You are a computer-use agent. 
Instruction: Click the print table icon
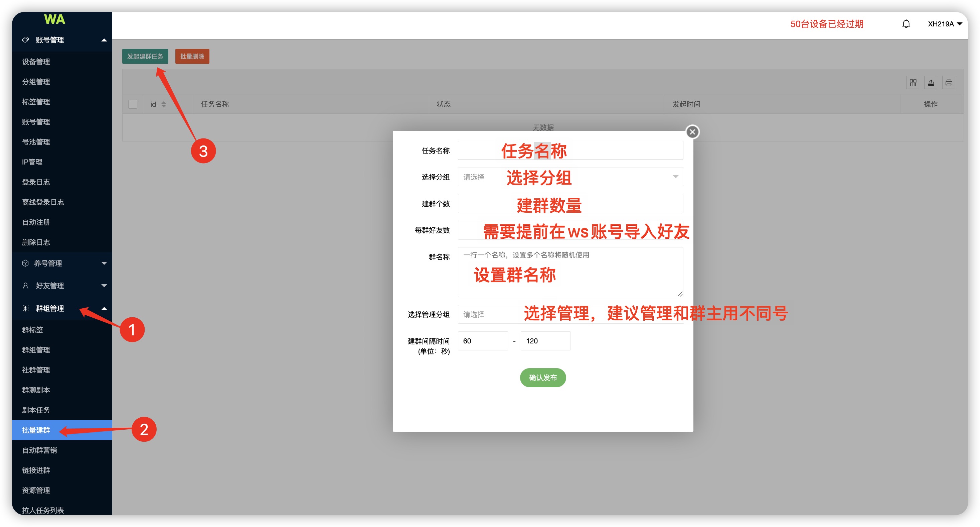pos(948,83)
